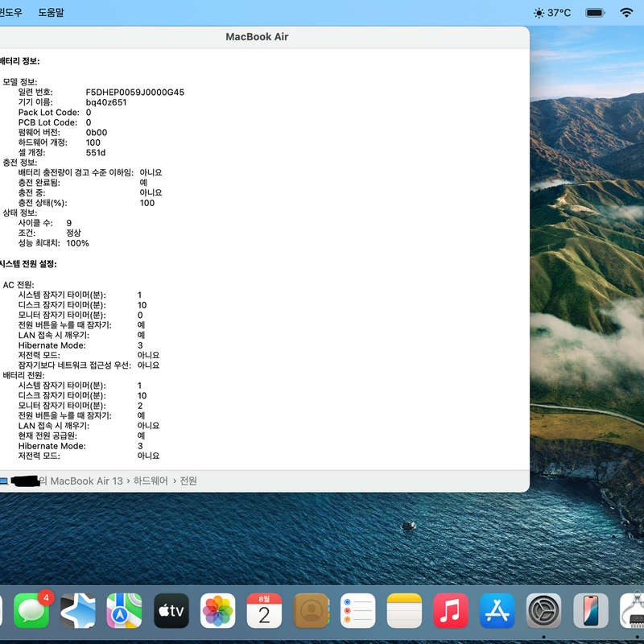Click the 상태 정보: subheading
Image resolution: width=644 pixels, height=644 pixels.
point(19,213)
